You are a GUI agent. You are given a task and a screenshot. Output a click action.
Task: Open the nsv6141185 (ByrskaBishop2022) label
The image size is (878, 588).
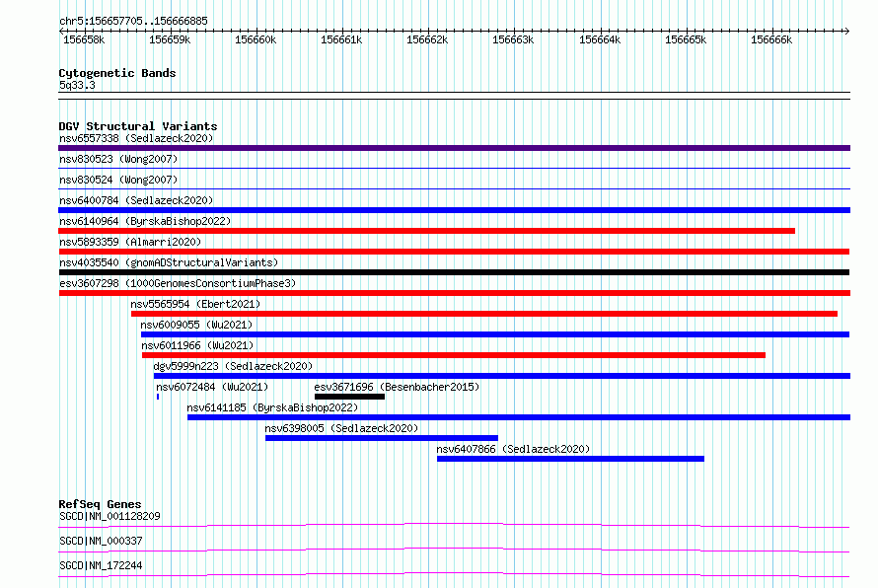coord(272,407)
